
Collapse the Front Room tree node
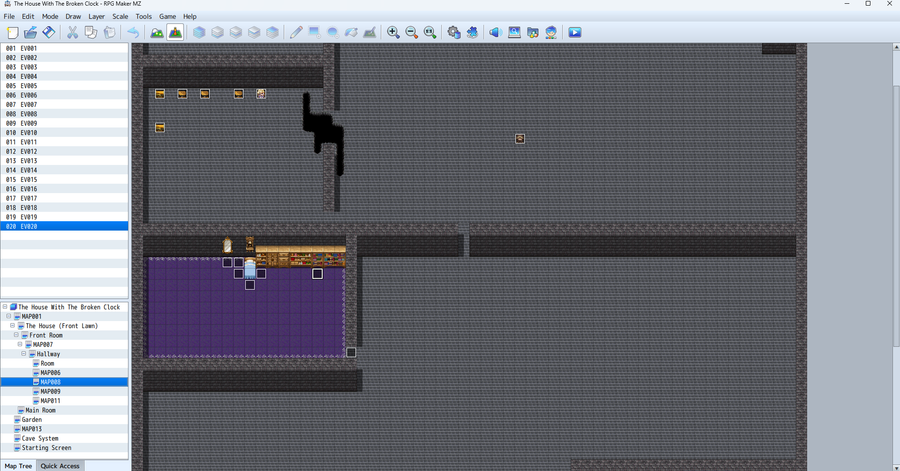16,335
